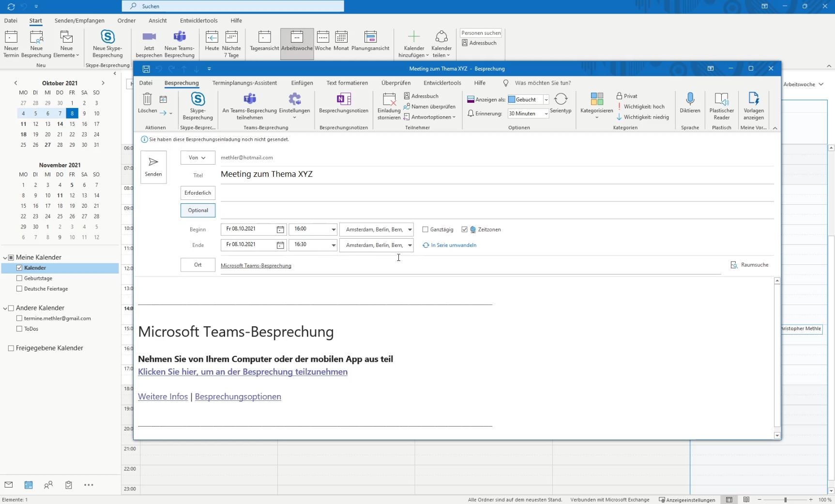
Task: Open Ende time zone dropdown
Action: pyautogui.click(x=410, y=245)
